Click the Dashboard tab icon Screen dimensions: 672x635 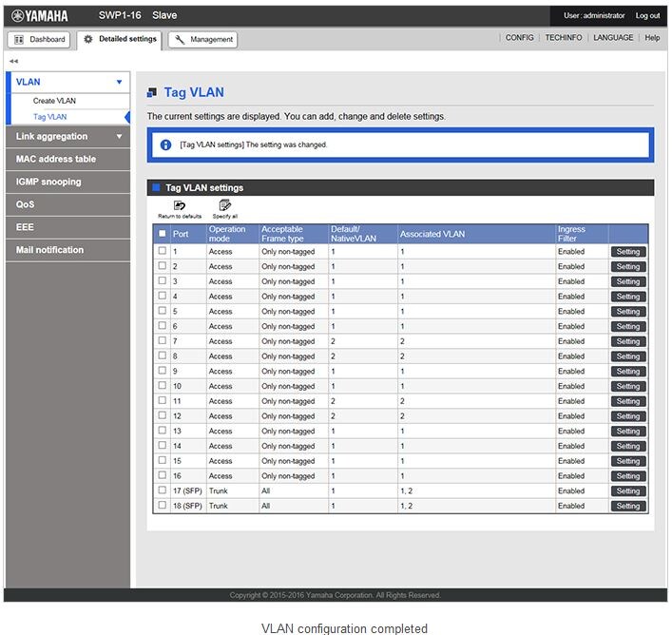(19, 40)
